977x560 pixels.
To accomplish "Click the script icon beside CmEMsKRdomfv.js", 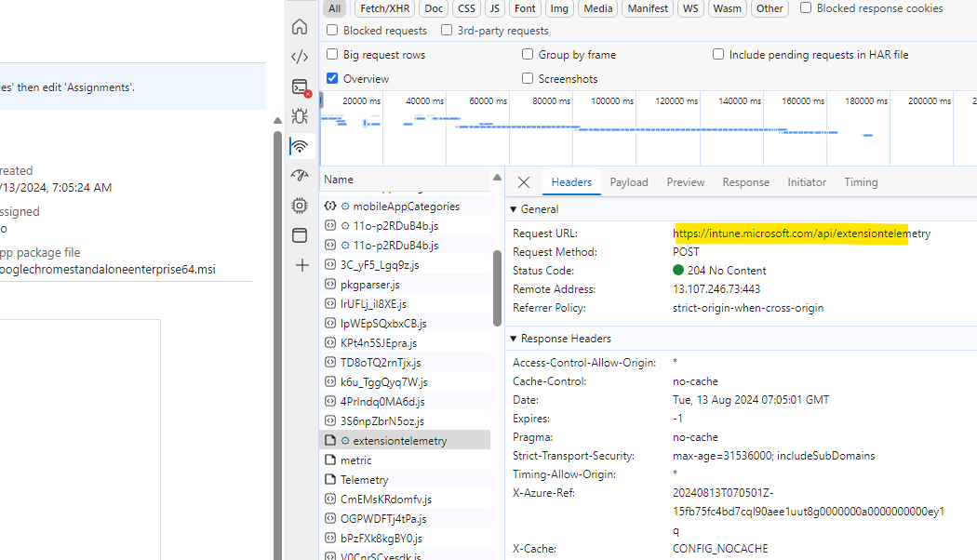I will (x=330, y=499).
